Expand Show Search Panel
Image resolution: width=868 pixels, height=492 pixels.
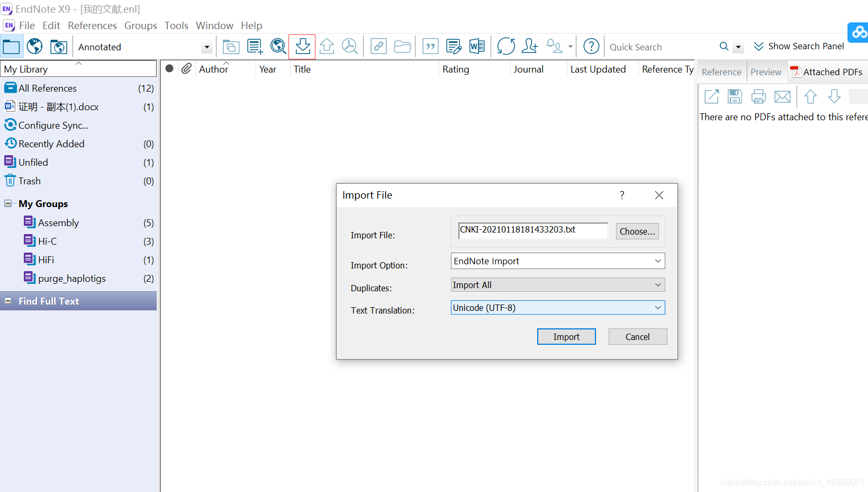[x=799, y=47]
